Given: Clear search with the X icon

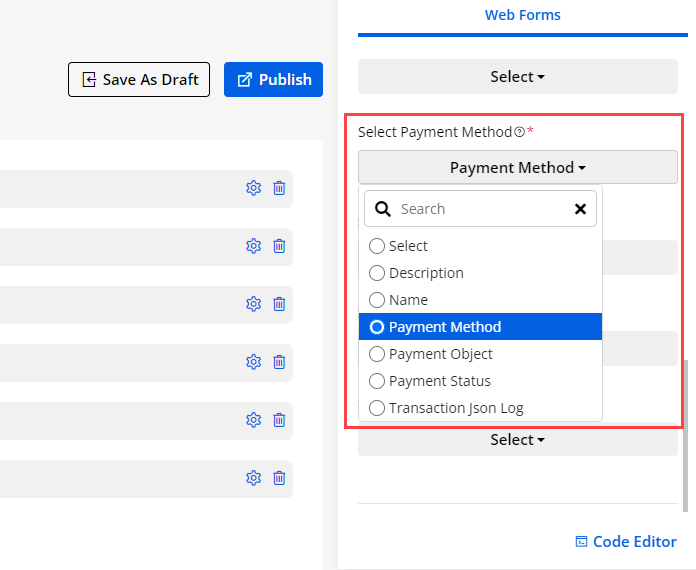Looking at the screenshot, I should click(x=580, y=209).
